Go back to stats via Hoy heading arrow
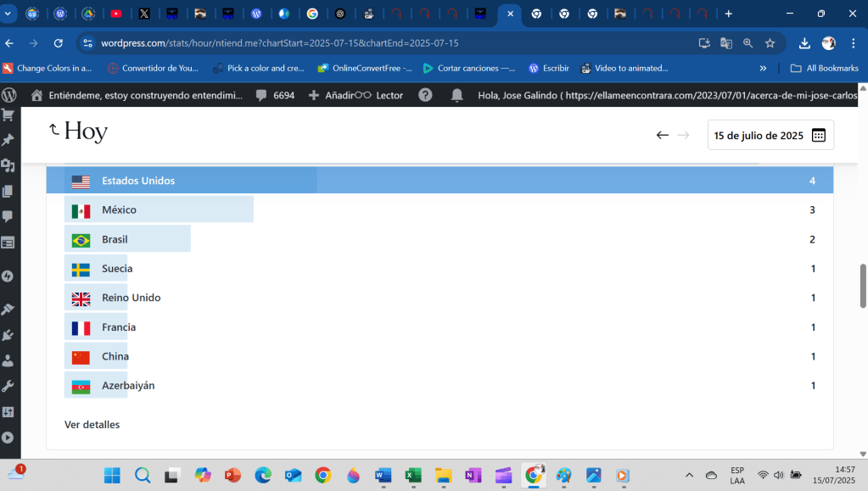This screenshot has height=491, width=868. [54, 130]
